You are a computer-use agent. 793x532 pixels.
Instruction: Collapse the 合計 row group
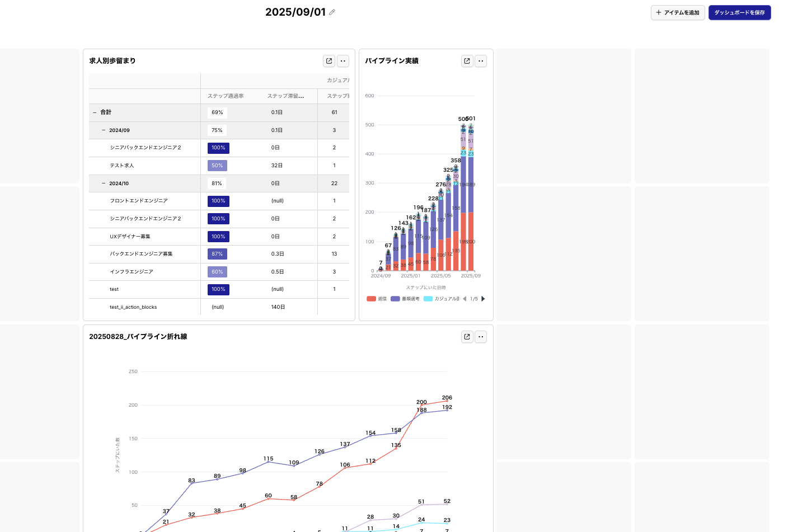(95, 112)
